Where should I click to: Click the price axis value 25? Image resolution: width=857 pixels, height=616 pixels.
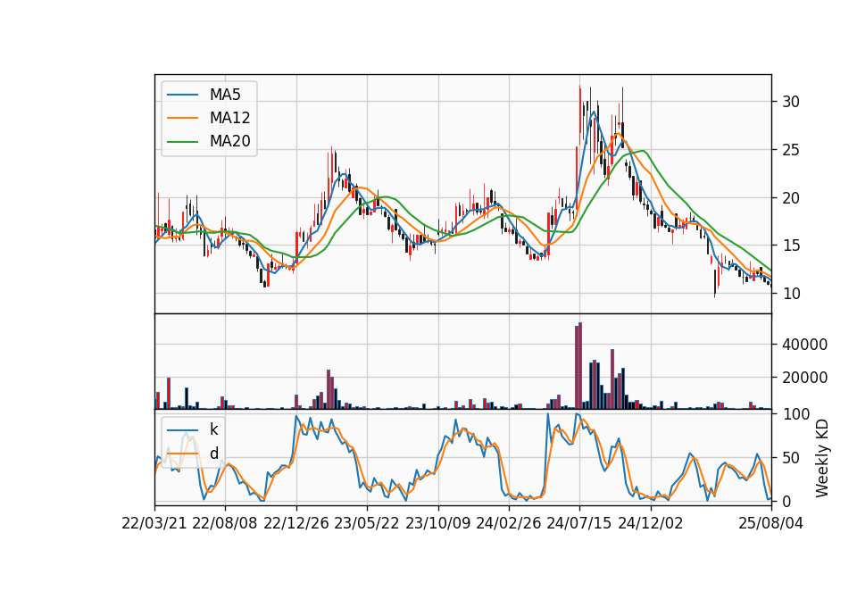pos(791,150)
